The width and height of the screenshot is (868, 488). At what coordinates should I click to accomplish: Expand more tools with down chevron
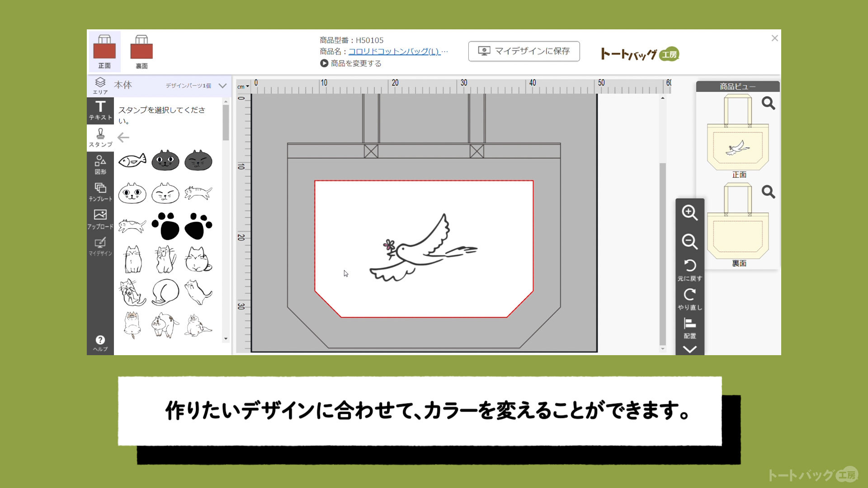pyautogui.click(x=690, y=349)
